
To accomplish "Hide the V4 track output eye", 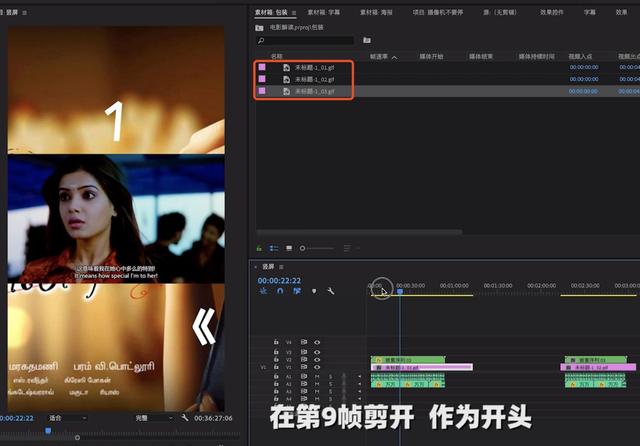I will coord(317,342).
